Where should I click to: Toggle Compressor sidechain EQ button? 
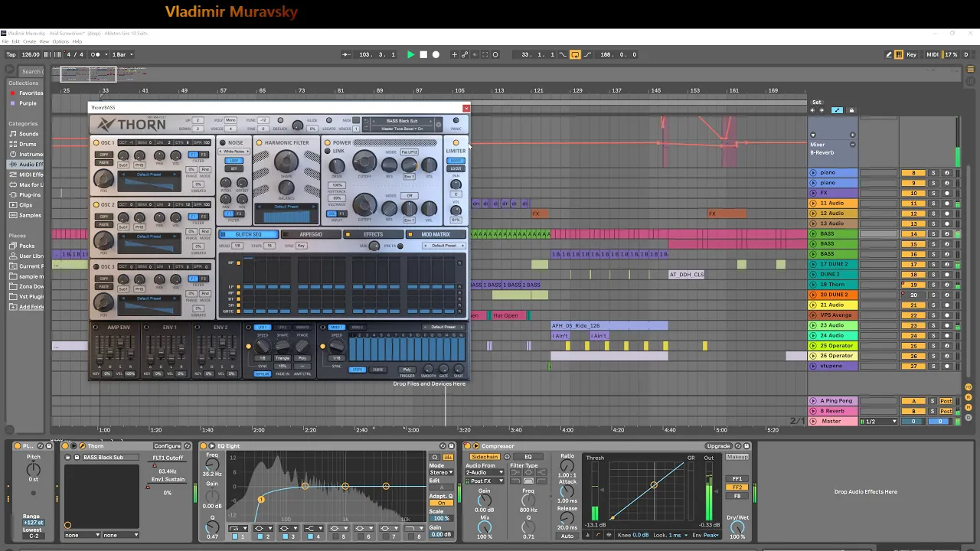[x=528, y=457]
